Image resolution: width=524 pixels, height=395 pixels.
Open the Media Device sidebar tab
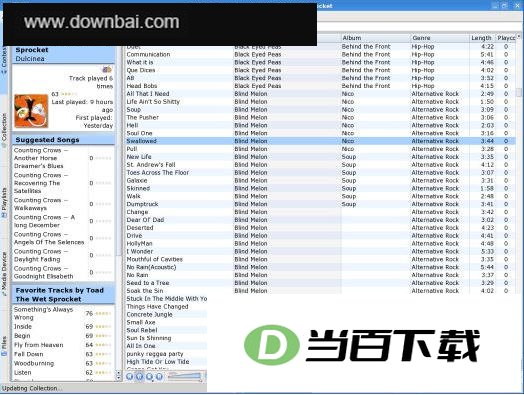[4, 274]
